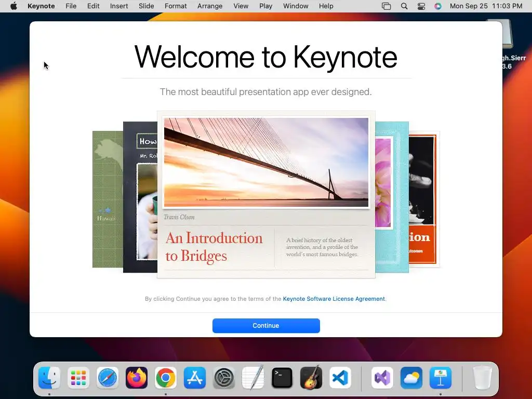Open purple Visual Studio icon in dock
The image size is (532, 399).
click(x=382, y=378)
